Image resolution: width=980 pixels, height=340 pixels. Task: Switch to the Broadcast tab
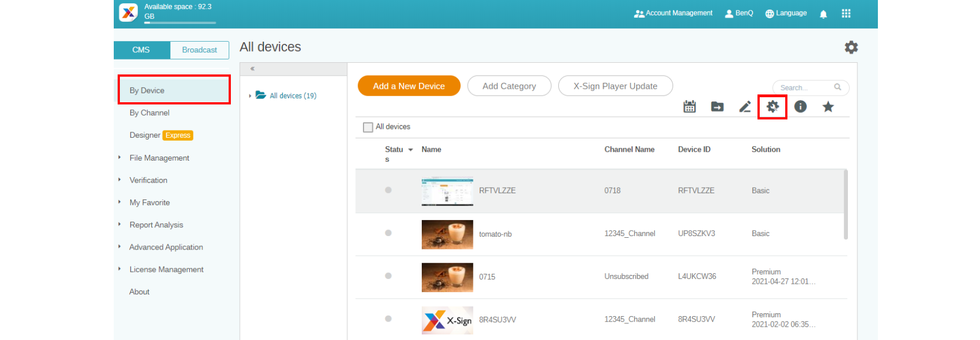[199, 50]
